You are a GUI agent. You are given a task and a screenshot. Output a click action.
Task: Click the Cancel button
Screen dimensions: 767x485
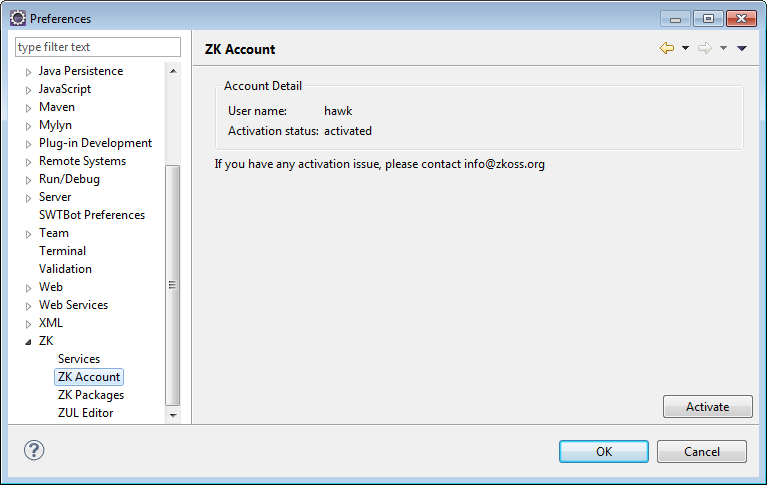tap(701, 451)
